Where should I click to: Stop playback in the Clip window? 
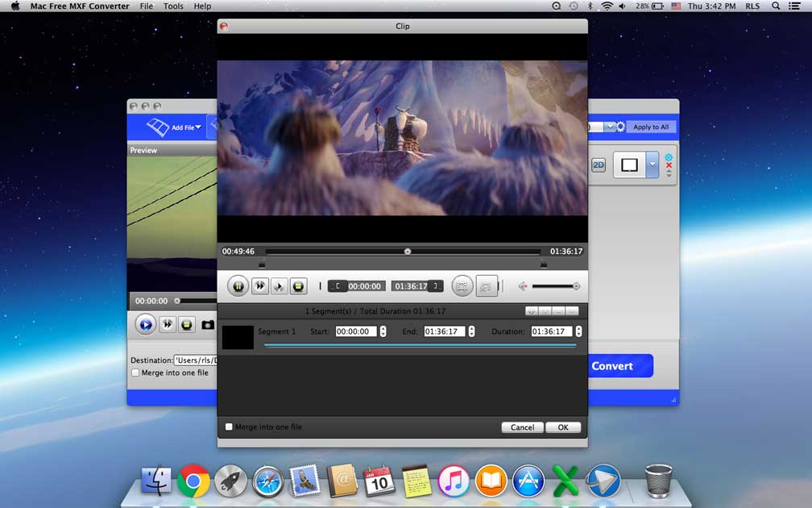coord(298,286)
